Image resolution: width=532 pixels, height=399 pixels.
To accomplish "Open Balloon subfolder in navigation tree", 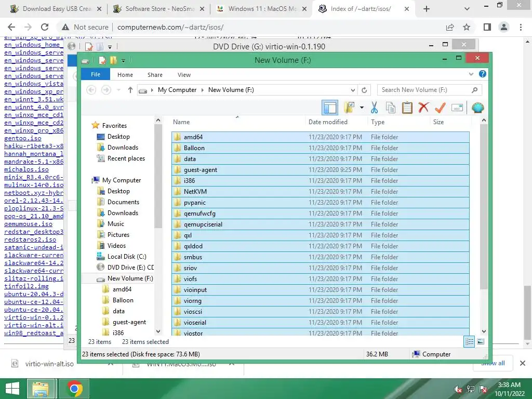I will click(123, 300).
